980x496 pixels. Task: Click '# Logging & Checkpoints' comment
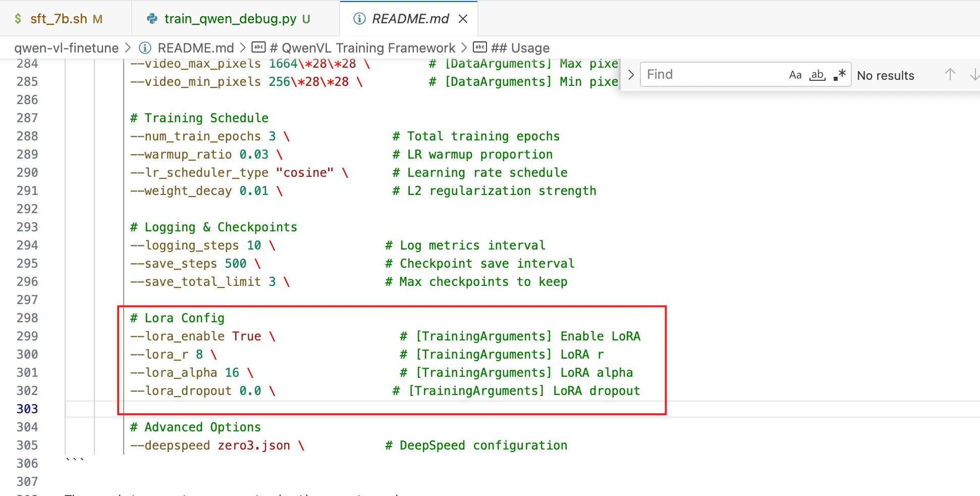coord(214,227)
